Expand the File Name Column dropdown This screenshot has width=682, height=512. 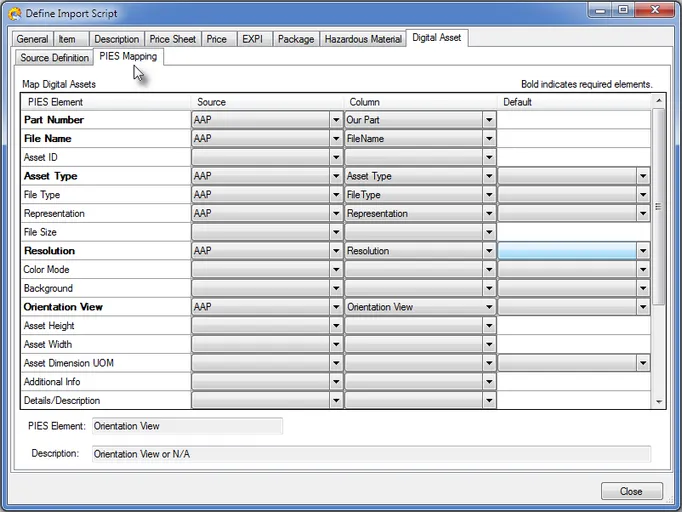[489, 139]
